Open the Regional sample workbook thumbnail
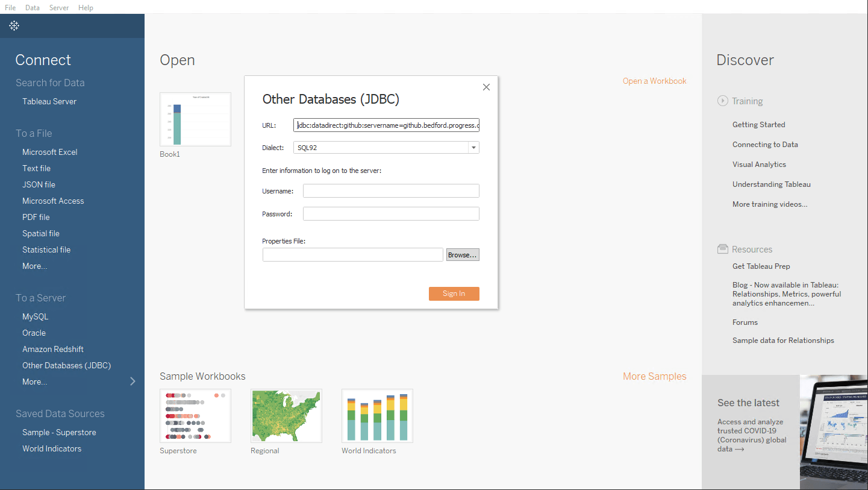This screenshot has width=868, height=490. point(286,416)
